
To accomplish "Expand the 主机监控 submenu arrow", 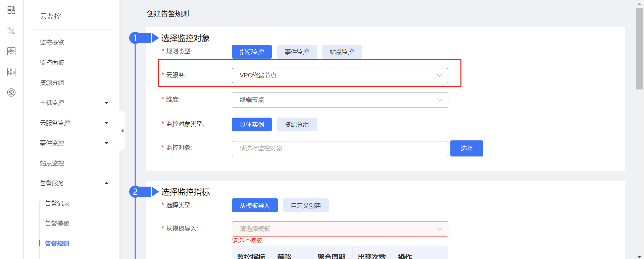I will click(106, 103).
